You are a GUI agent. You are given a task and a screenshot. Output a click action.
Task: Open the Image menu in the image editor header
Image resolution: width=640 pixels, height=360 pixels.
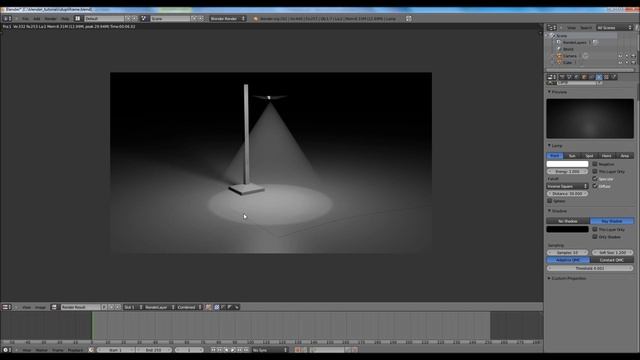[x=40, y=307]
